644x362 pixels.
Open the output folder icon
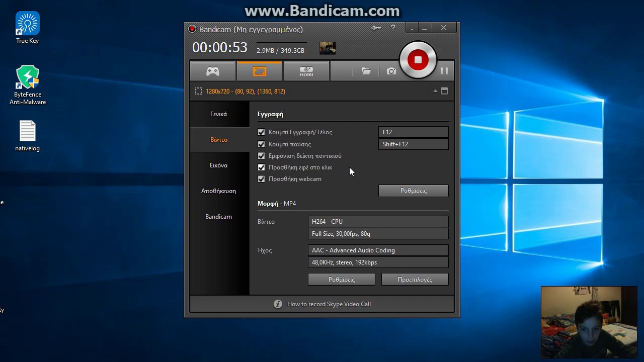[366, 71]
